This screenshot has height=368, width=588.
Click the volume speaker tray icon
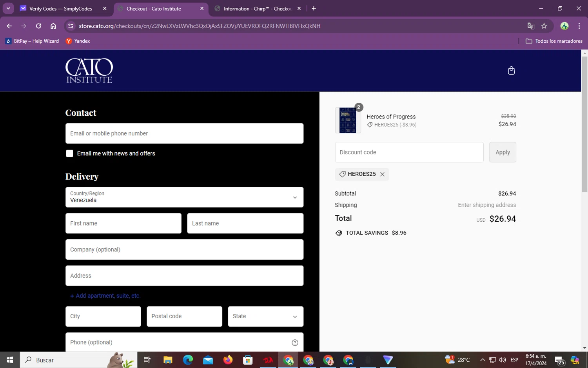502,360
